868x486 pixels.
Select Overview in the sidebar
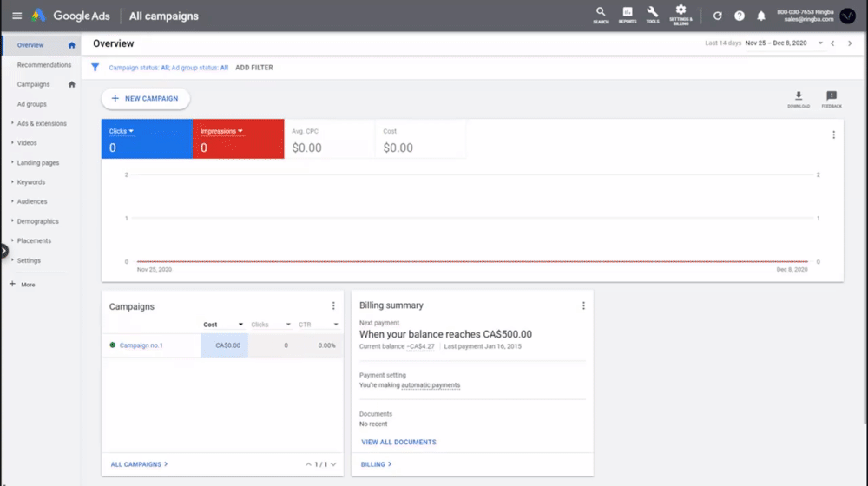point(30,45)
